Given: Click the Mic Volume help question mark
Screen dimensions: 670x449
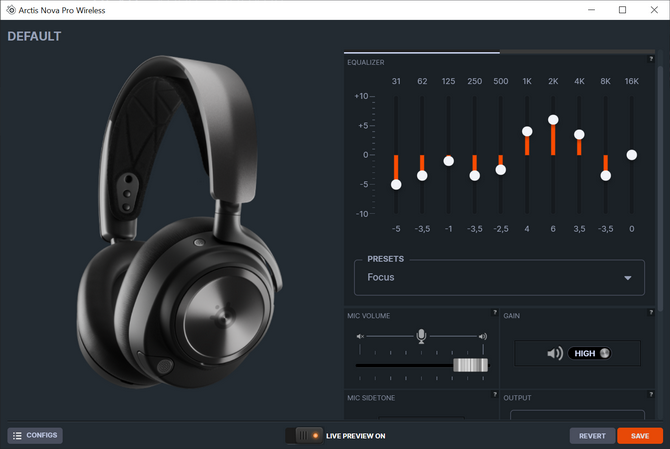Looking at the screenshot, I should (495, 312).
